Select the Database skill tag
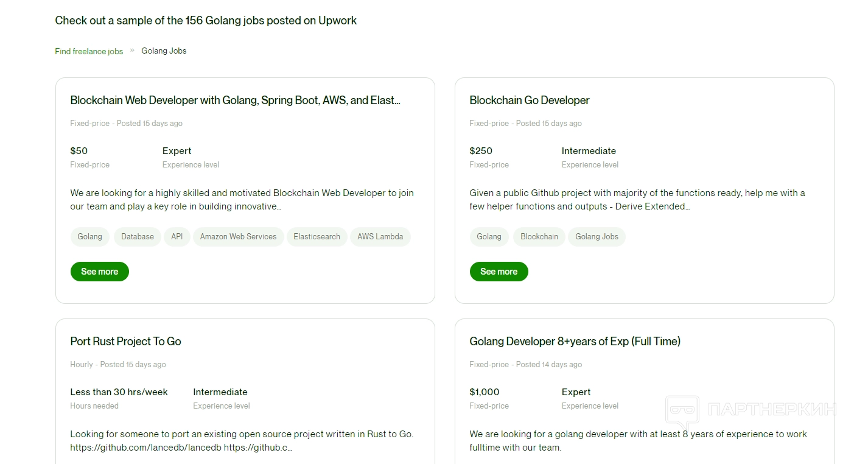 (138, 237)
